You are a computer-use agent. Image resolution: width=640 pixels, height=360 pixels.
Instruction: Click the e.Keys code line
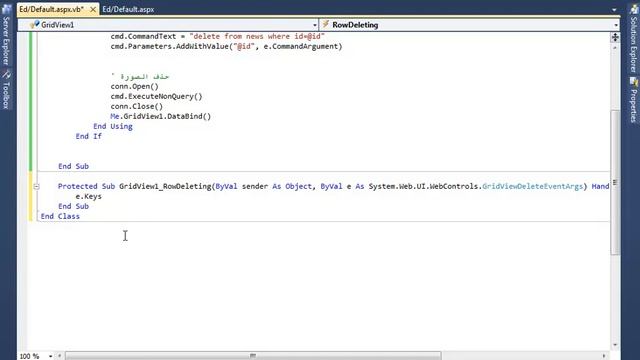coord(89,196)
